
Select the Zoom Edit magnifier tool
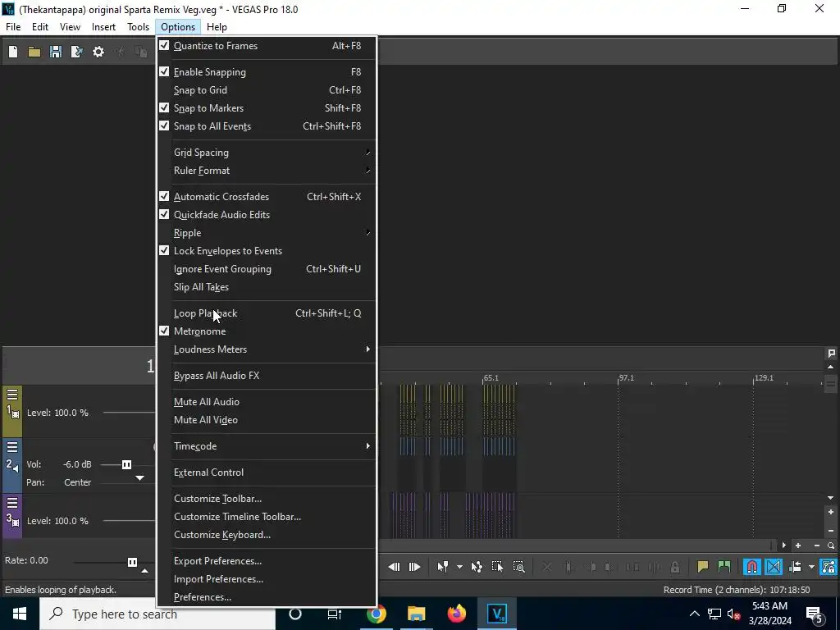click(518, 567)
